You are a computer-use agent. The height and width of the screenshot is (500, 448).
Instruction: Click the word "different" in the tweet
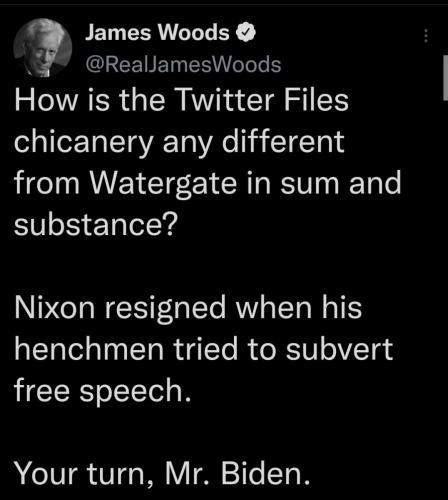pos(283,141)
